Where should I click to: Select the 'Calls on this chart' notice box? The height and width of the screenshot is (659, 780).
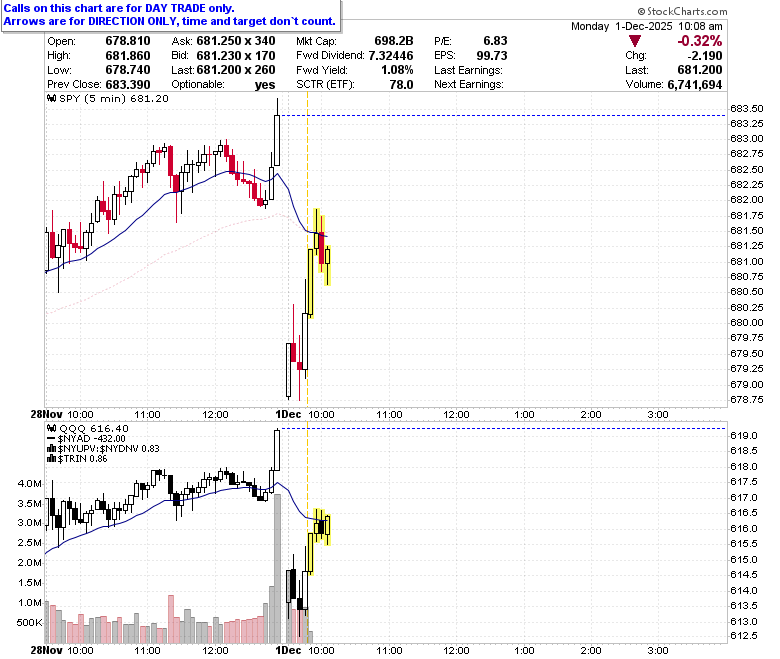171,15
